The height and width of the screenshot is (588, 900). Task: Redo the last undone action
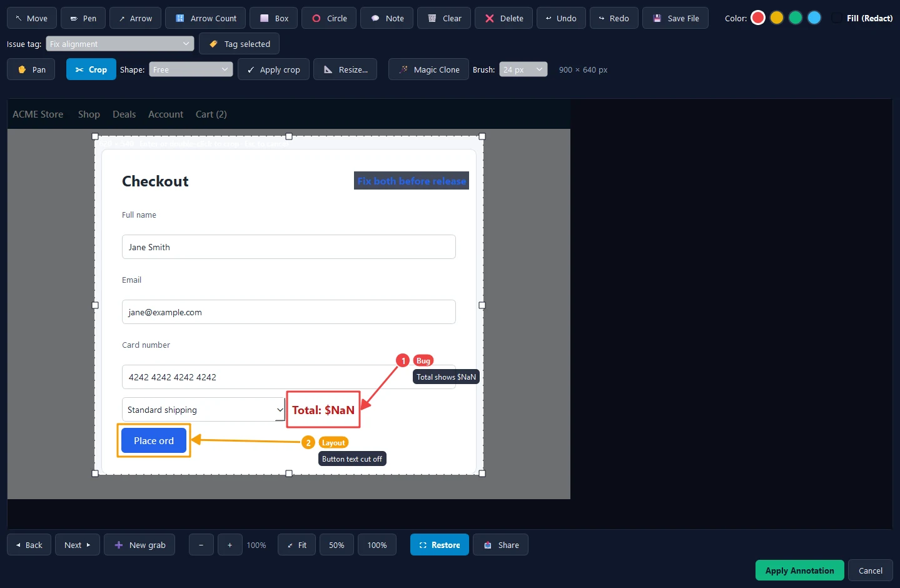[614, 18]
